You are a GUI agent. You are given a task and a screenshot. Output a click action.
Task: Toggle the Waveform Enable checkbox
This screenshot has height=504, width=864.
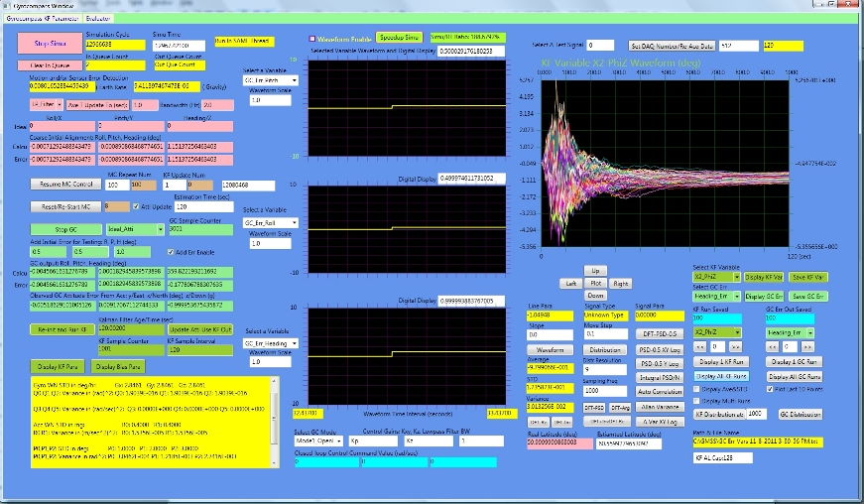coord(310,38)
